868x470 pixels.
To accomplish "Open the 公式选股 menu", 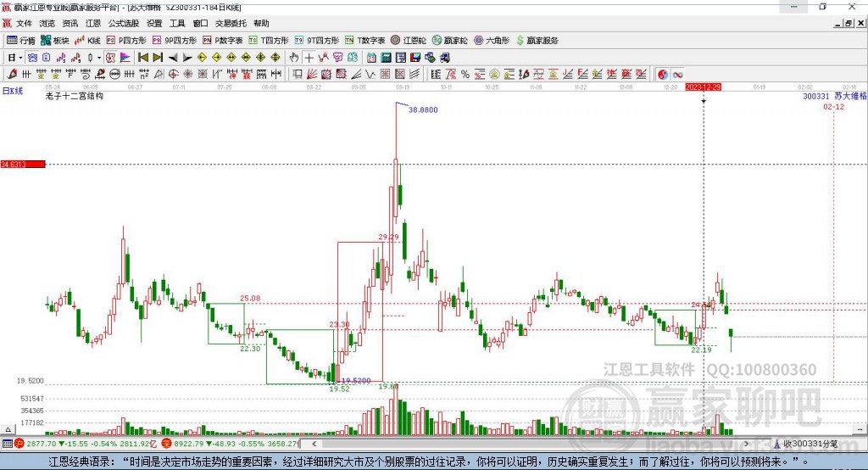I will (124, 23).
